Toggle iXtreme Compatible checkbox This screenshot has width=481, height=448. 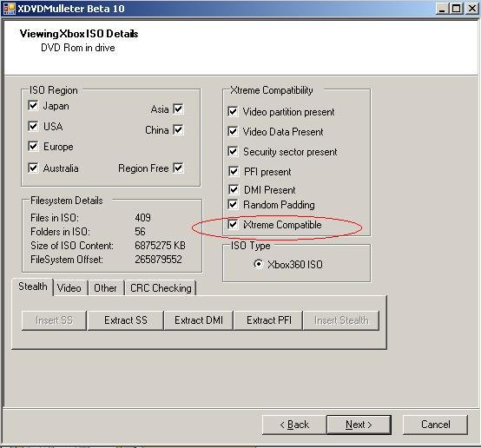tap(234, 224)
